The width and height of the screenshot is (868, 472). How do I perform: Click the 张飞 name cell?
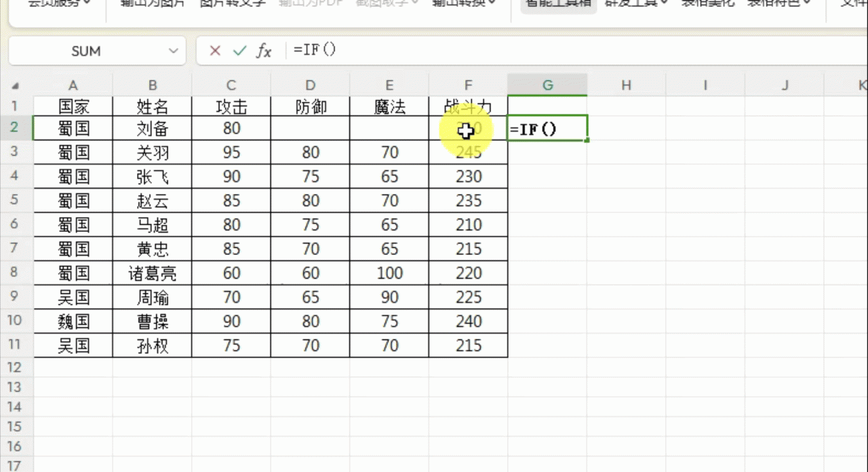pos(153,176)
